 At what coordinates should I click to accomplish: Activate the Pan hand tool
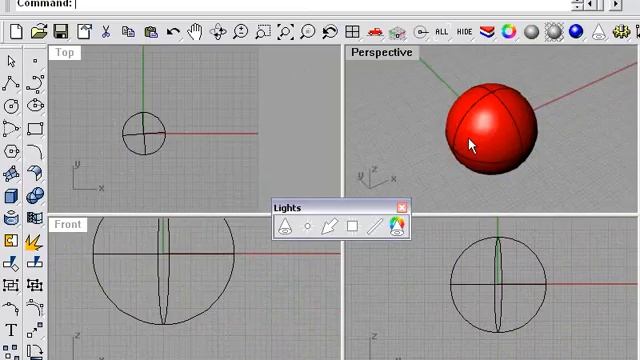point(195,31)
